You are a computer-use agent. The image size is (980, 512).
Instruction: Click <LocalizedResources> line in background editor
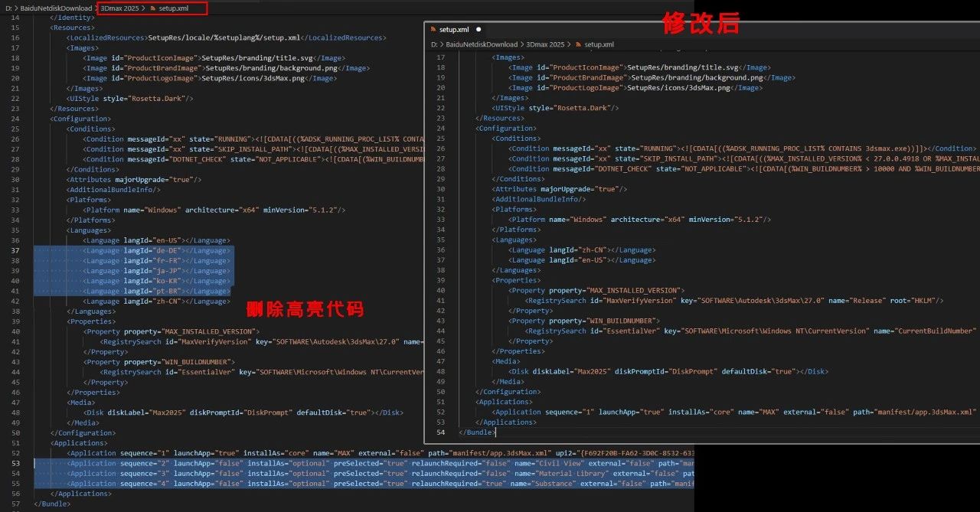coord(227,38)
